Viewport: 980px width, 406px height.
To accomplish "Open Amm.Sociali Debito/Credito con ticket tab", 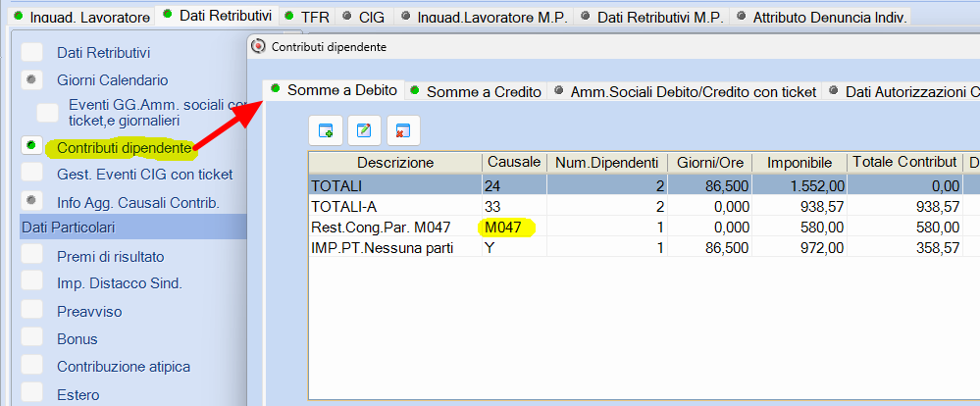I will 686,92.
